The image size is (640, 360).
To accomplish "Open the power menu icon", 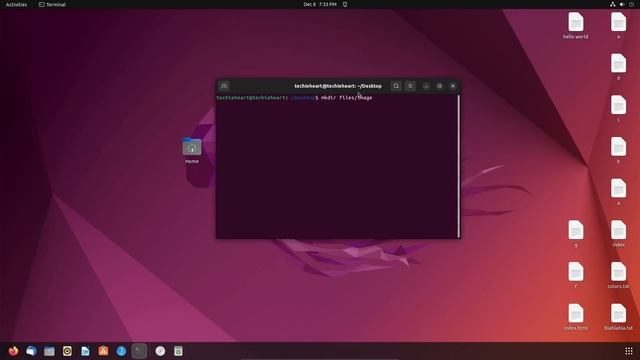I will [x=631, y=4].
